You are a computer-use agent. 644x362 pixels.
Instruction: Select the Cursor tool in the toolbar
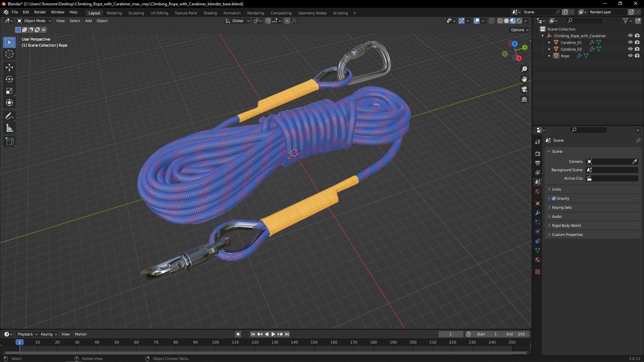click(9, 54)
